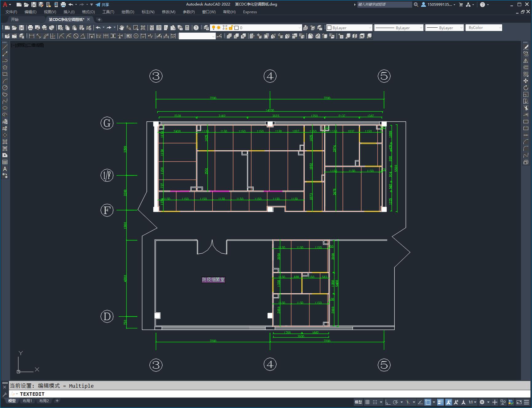
Task: Toggle lineweight display
Action: (x=440, y=402)
